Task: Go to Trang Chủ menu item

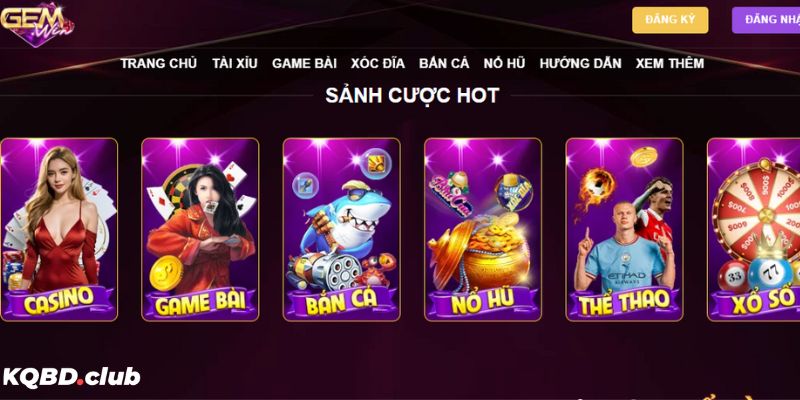Action: (159, 63)
